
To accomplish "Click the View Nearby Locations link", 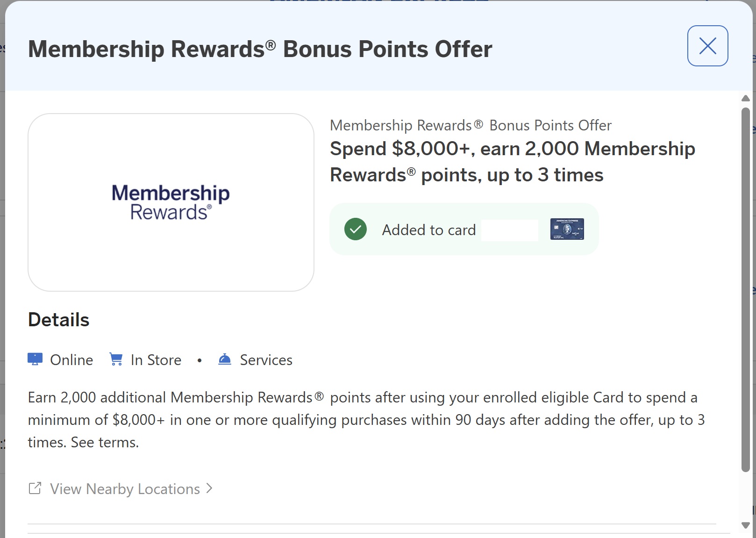I will pyautogui.click(x=124, y=488).
